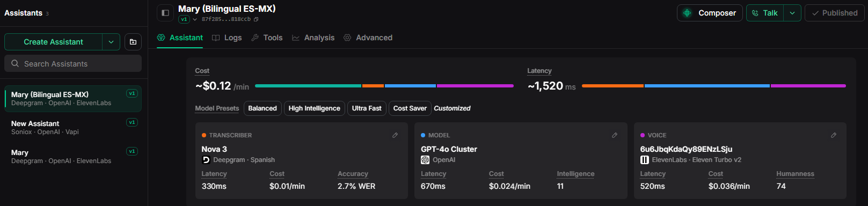Click the OpenAI logo icon
Image resolution: width=868 pixels, height=206 pixels.
(425, 160)
